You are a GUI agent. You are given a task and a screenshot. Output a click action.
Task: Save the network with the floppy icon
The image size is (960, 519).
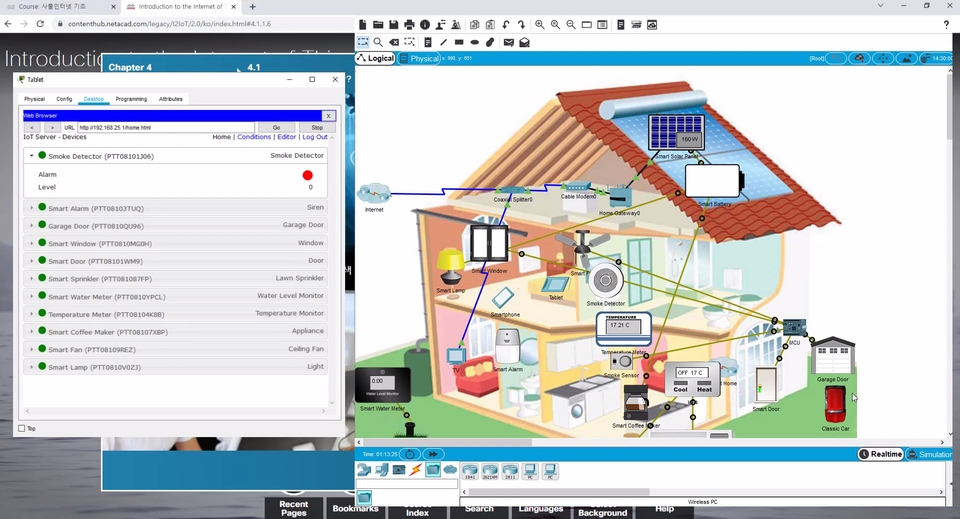click(394, 24)
